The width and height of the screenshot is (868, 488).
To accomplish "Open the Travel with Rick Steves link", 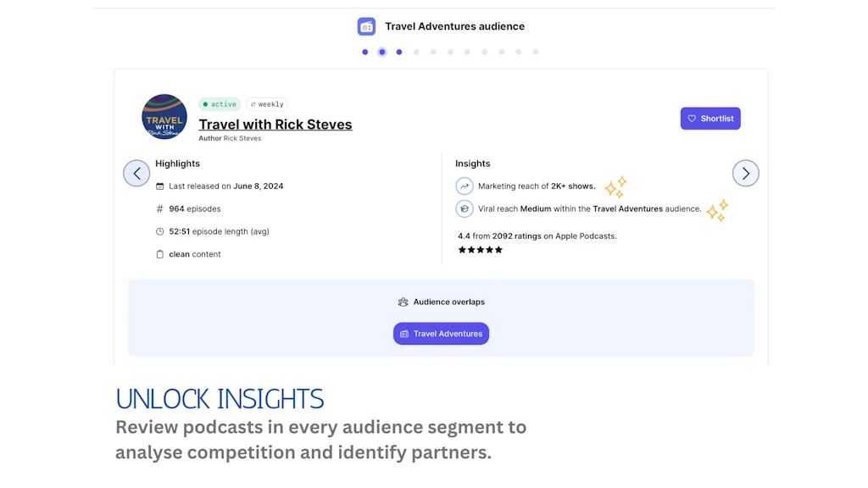I will 275,125.
